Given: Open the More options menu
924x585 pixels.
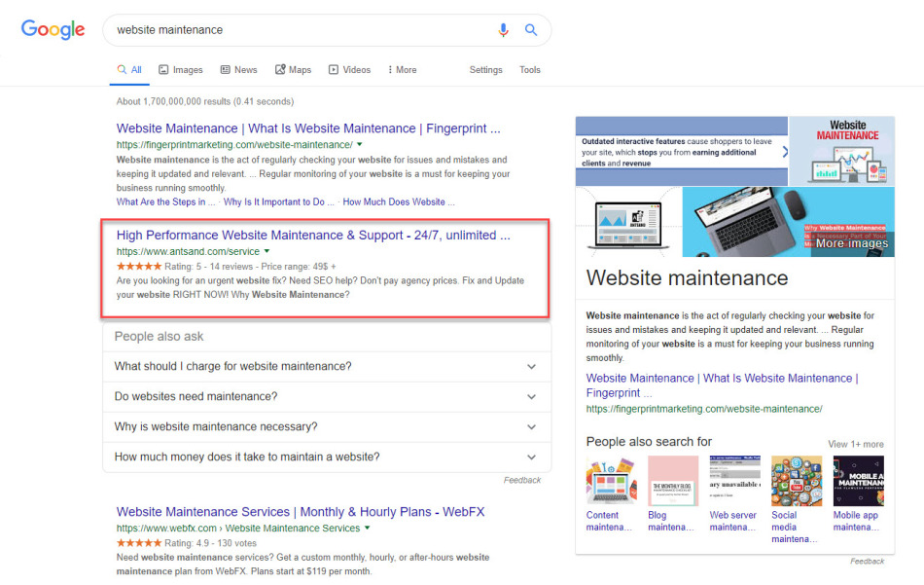Looking at the screenshot, I should [402, 70].
